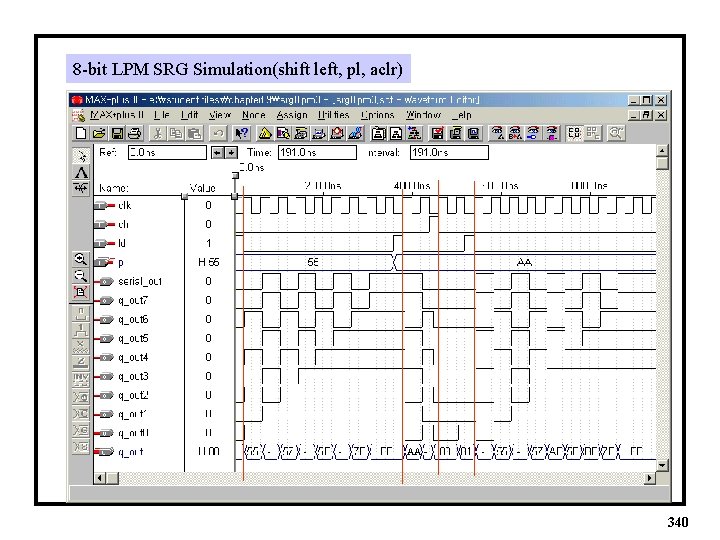720x540 pixels.
Task: Click the Undo arrow icon
Action: pyautogui.click(x=218, y=133)
